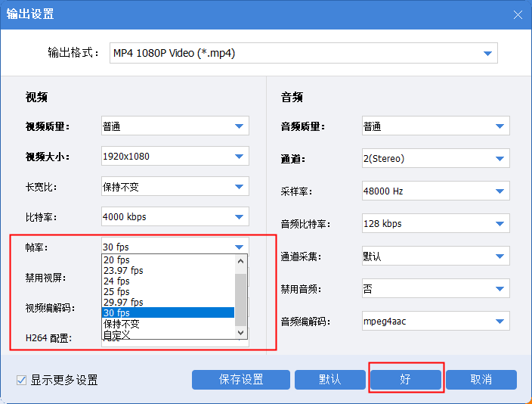Expand the 视频质量 dropdown
Screen dimensions: 532x404
pos(175,126)
